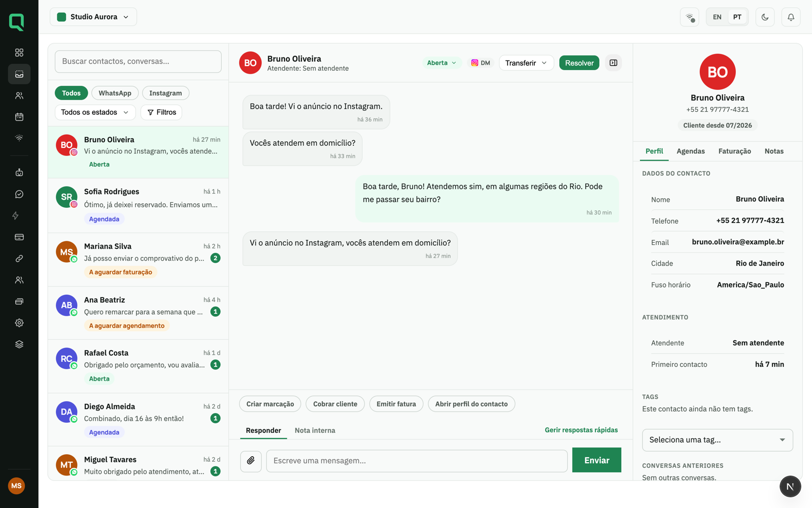The width and height of the screenshot is (812, 508).
Task: Open Gerir respostas rápidas link
Action: click(581, 430)
